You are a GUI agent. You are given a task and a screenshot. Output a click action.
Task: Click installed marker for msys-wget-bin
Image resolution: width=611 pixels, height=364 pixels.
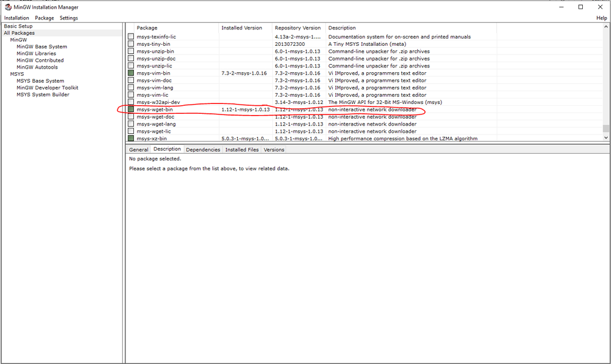pyautogui.click(x=131, y=109)
